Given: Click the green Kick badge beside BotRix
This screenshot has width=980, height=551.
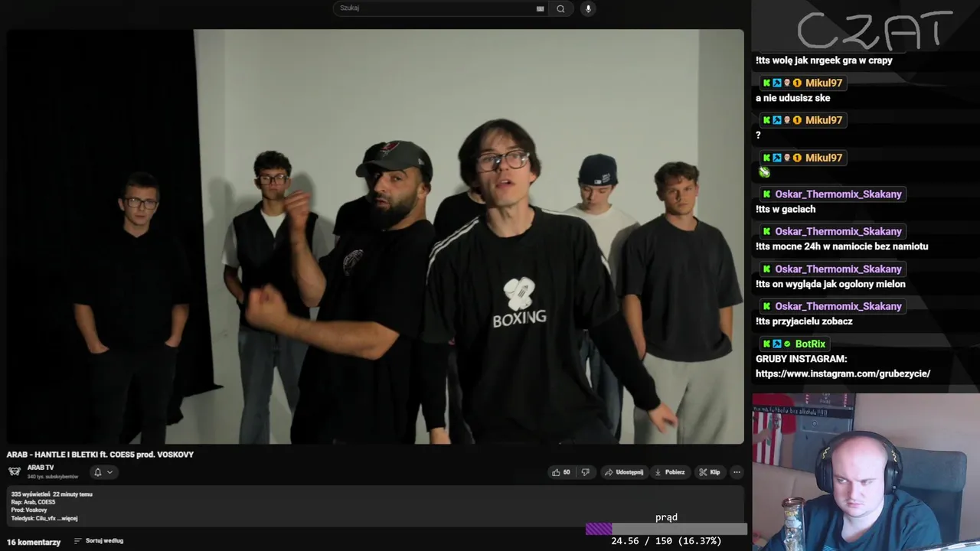Looking at the screenshot, I should (x=766, y=344).
